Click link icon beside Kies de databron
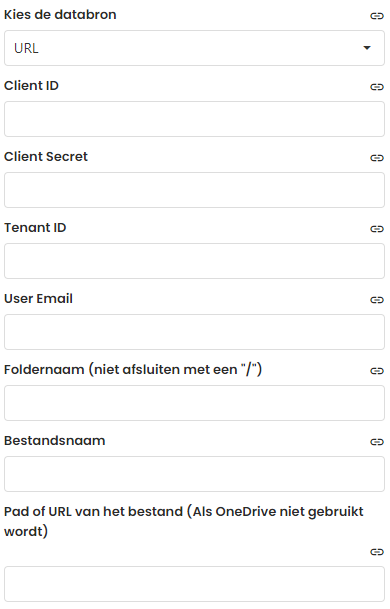The image size is (390, 609). tap(377, 16)
